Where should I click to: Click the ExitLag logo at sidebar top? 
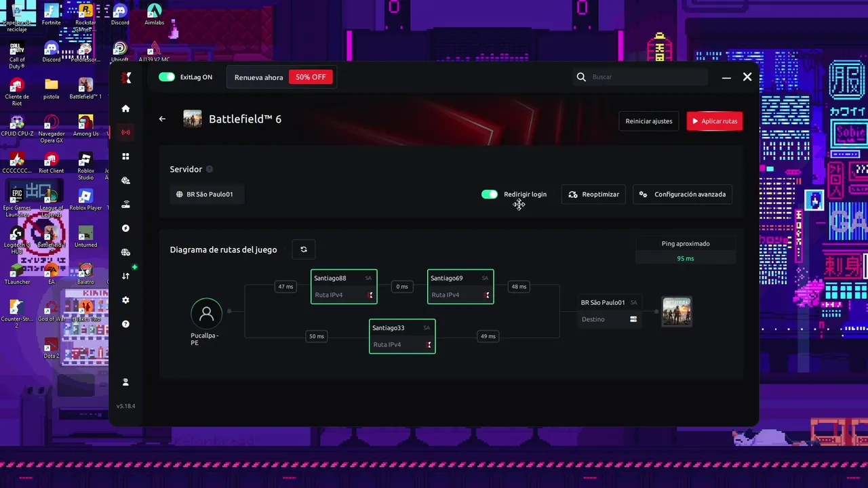(125, 77)
